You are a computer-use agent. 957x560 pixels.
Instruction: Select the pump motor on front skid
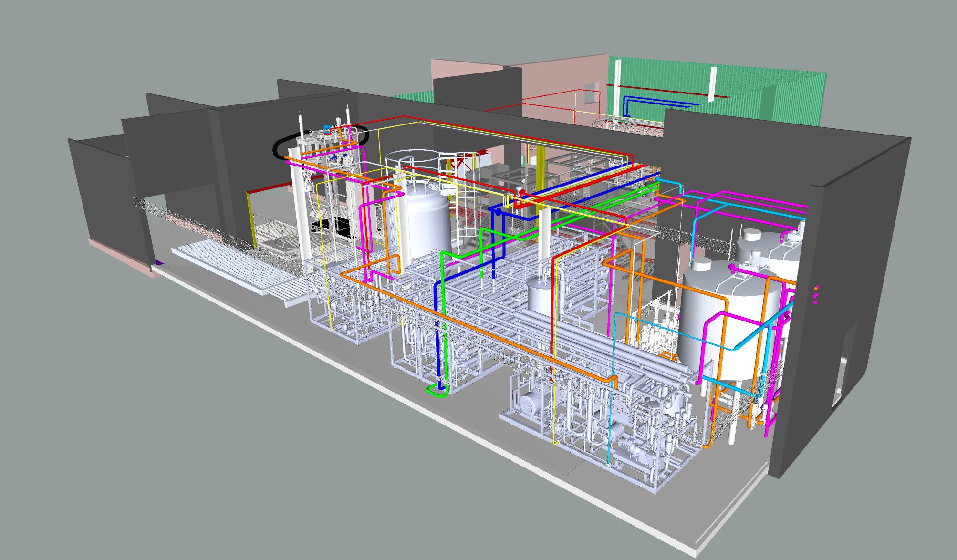point(529,404)
